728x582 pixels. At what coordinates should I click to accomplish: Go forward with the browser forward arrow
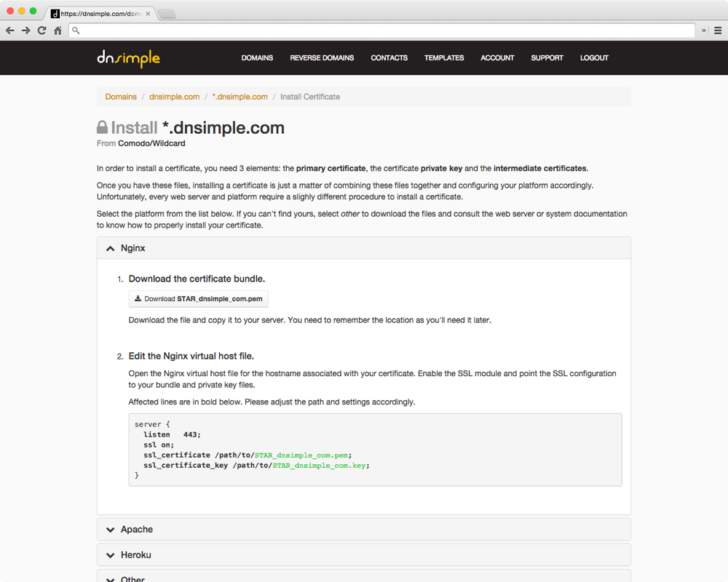26,31
